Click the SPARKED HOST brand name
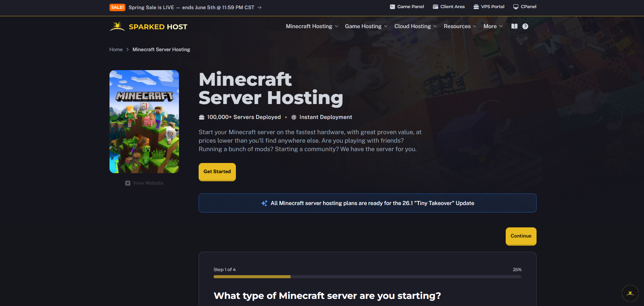 click(x=158, y=27)
